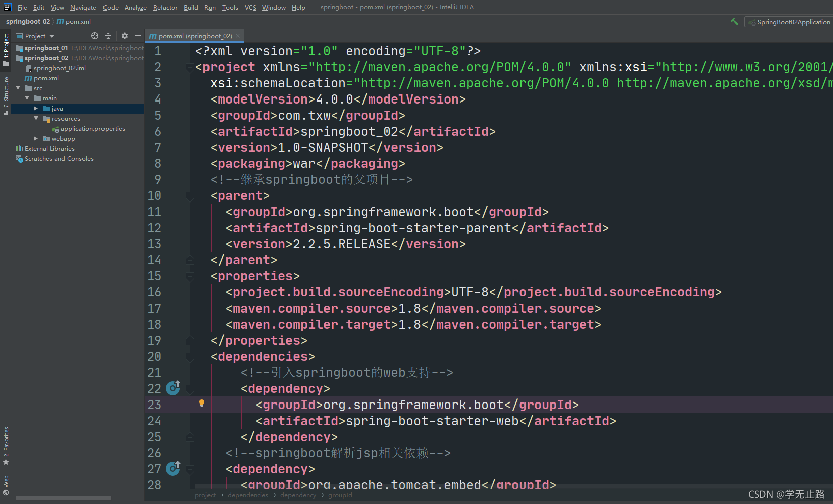The width and height of the screenshot is (833, 504).
Task: Open the File menu
Action: (22, 8)
